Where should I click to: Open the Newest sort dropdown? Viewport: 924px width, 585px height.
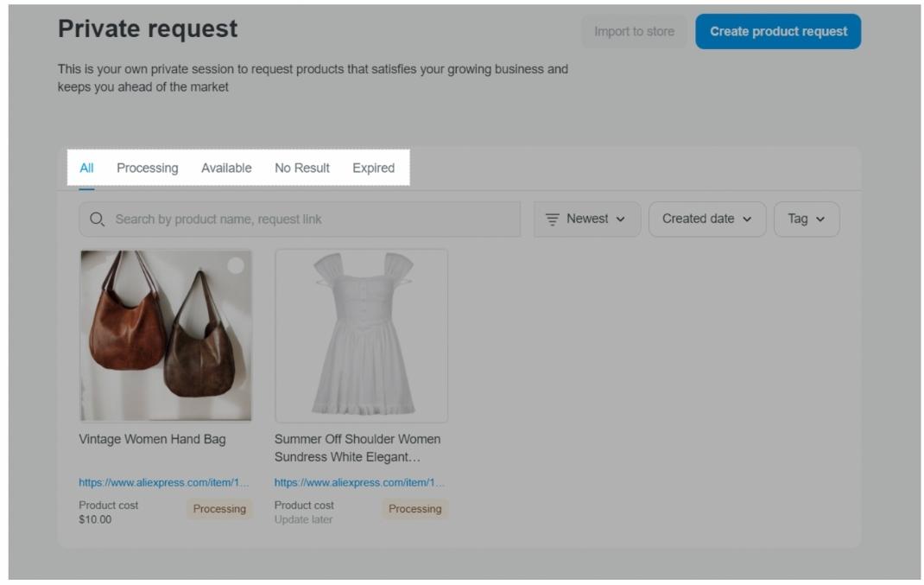coord(587,219)
